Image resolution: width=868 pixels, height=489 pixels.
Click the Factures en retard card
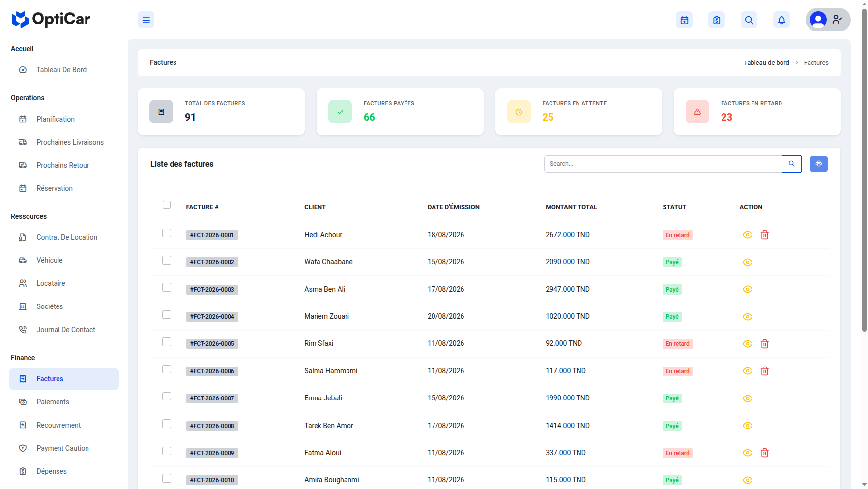757,112
